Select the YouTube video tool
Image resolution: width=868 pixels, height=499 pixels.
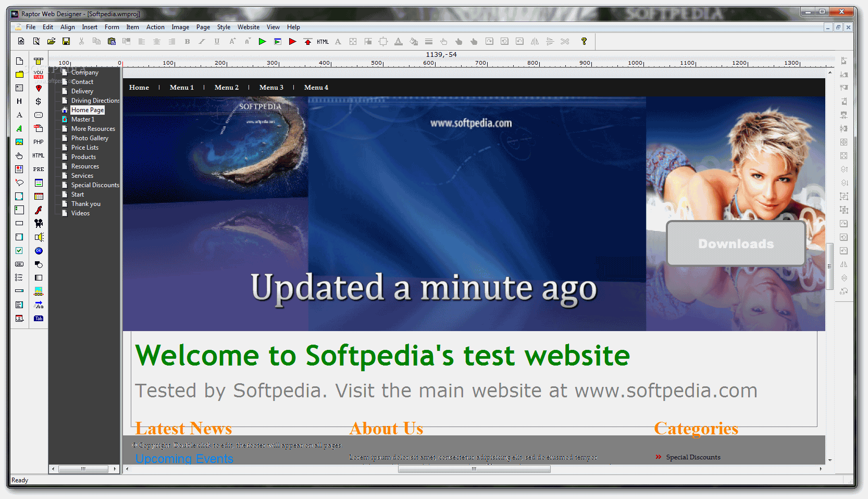pyautogui.click(x=39, y=74)
